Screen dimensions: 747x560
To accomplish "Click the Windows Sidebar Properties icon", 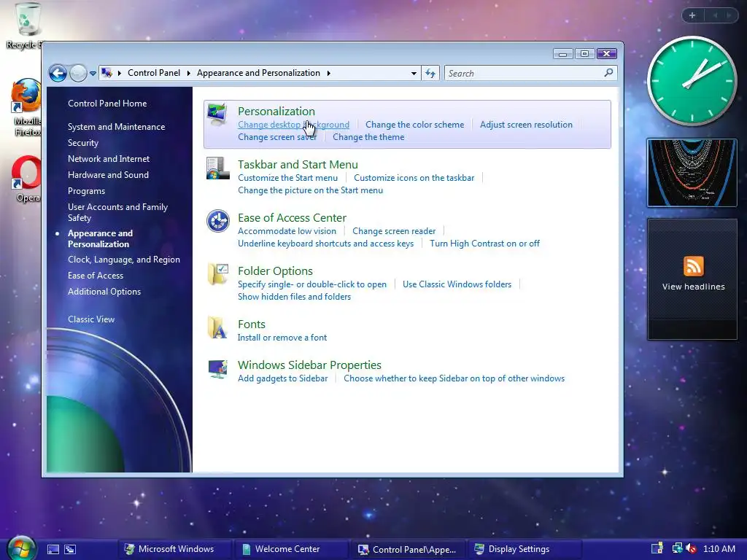I will [217, 368].
